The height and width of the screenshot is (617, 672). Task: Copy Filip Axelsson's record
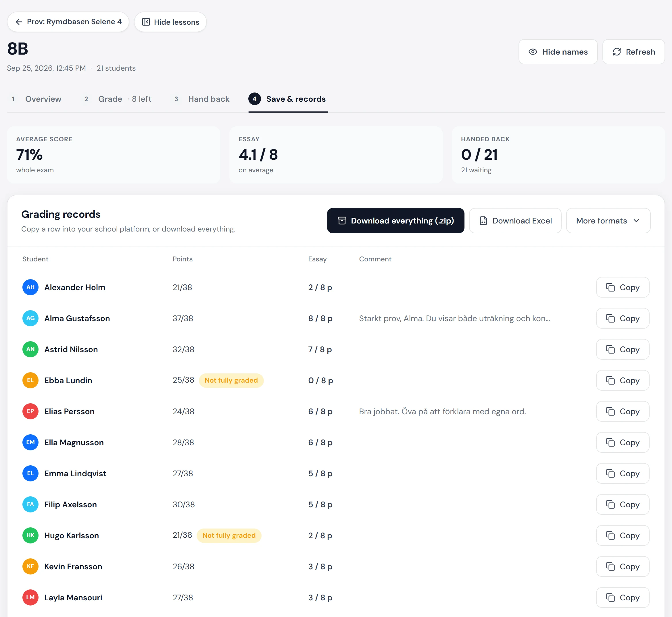tap(623, 504)
